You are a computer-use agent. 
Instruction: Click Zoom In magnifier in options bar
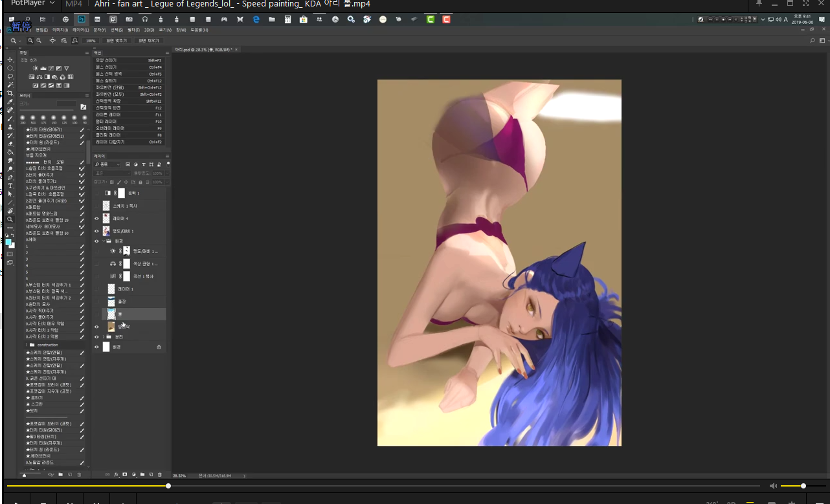pyautogui.click(x=30, y=41)
